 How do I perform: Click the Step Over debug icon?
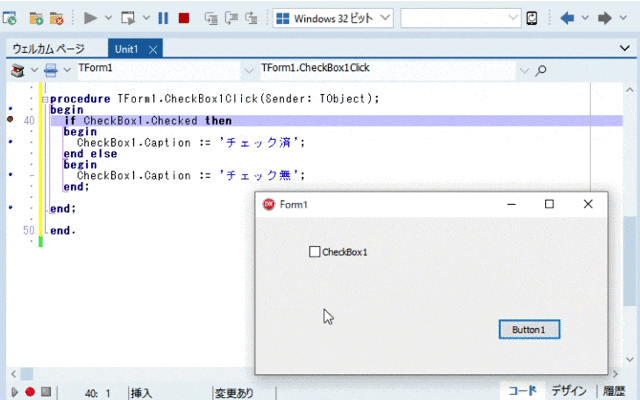(x=231, y=18)
